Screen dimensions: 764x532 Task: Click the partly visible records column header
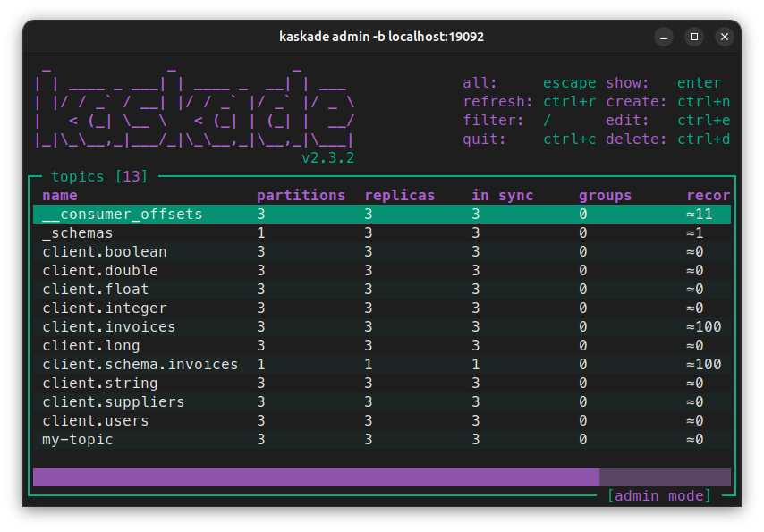pyautogui.click(x=709, y=196)
